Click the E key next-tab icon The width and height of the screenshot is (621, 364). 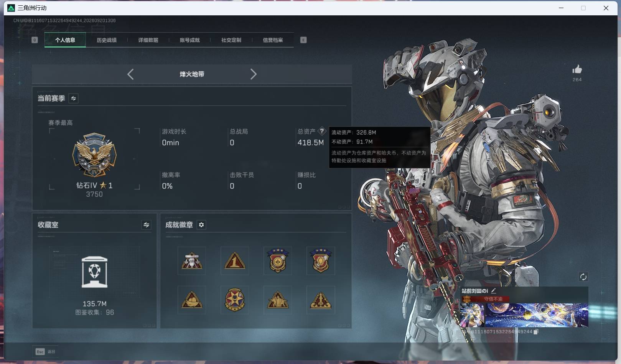(x=303, y=40)
